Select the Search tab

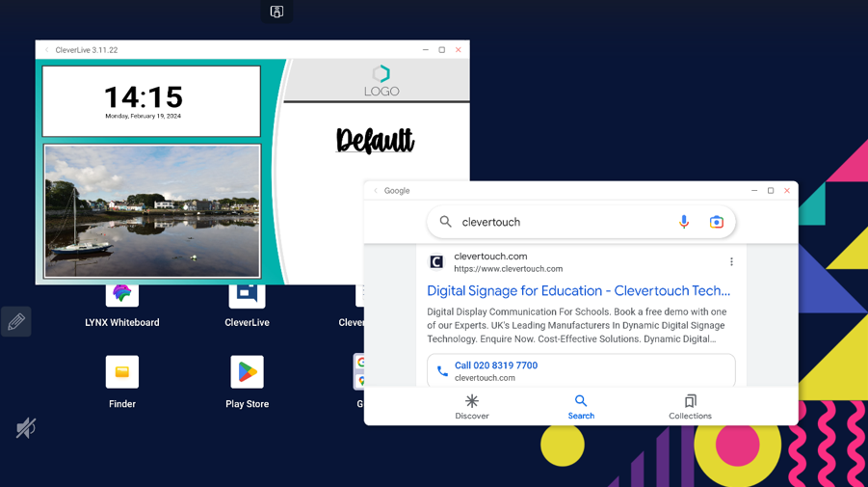(581, 406)
